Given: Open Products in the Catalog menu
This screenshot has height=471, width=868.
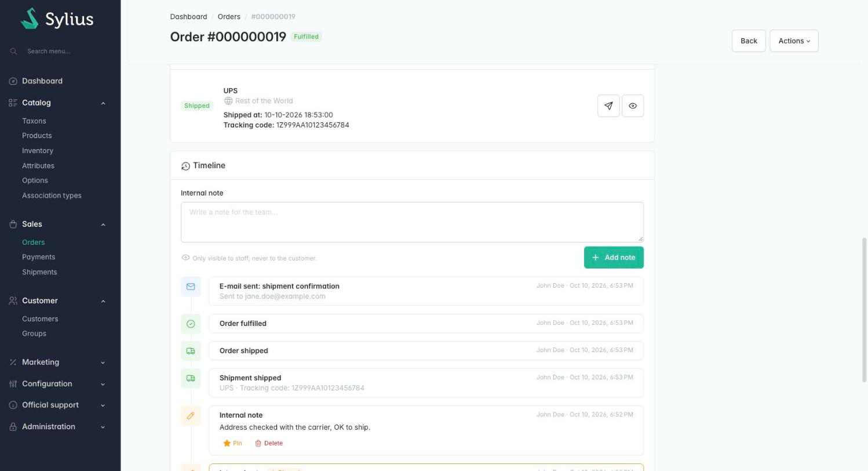Looking at the screenshot, I should click(37, 136).
